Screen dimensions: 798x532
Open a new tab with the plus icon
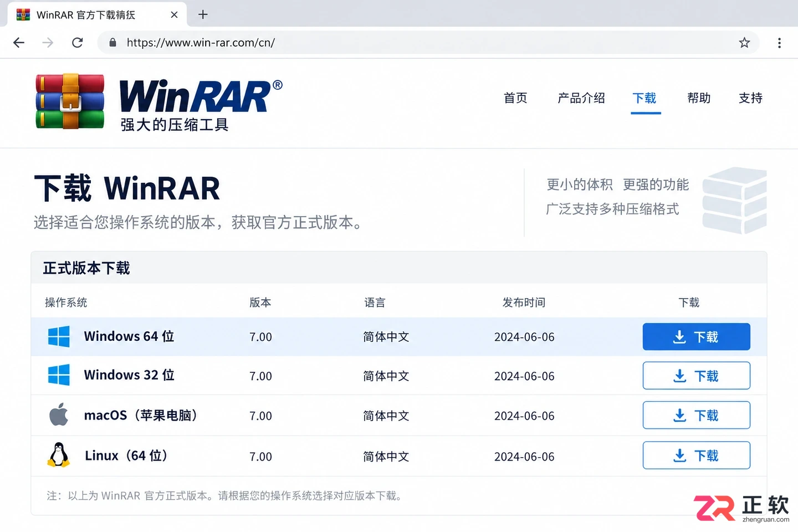[203, 14]
